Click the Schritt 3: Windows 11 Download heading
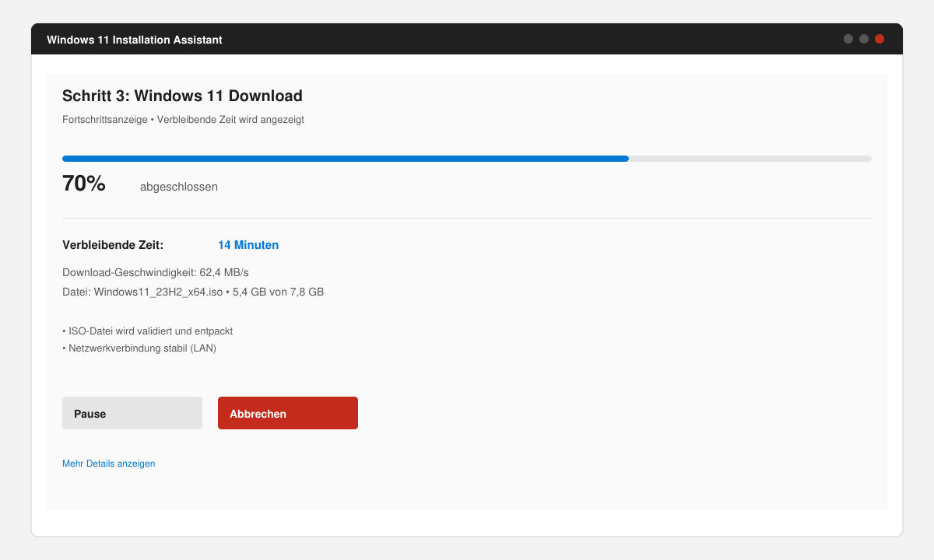This screenshot has width=934, height=560. tap(182, 96)
